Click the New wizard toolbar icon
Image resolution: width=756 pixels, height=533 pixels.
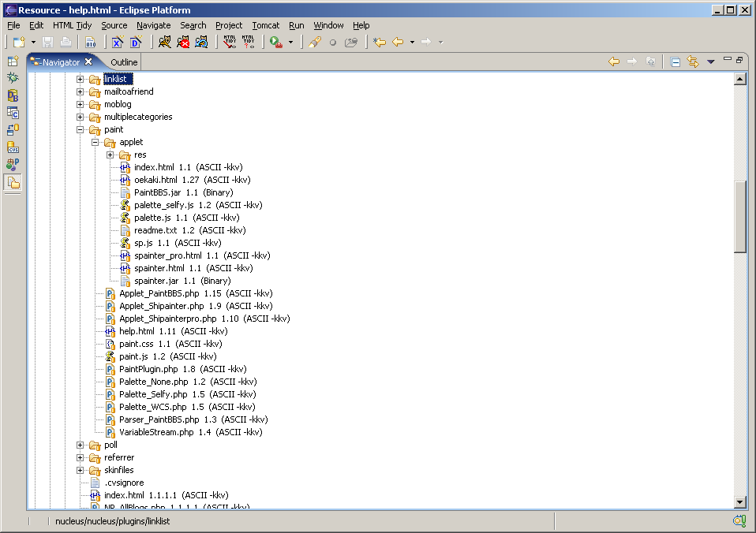click(19, 43)
